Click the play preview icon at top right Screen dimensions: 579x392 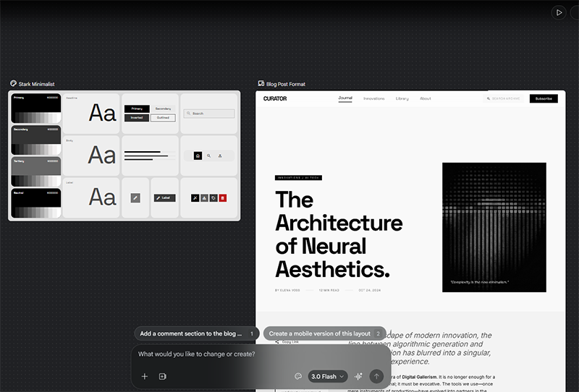click(558, 12)
